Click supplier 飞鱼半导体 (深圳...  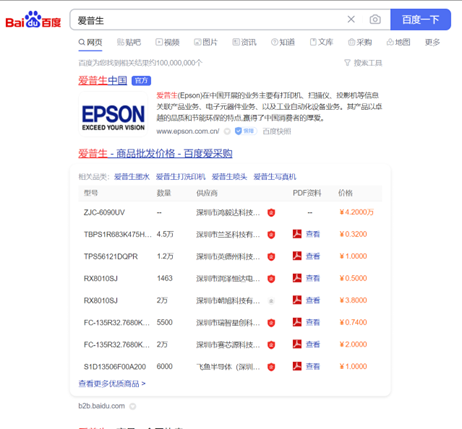228,367
